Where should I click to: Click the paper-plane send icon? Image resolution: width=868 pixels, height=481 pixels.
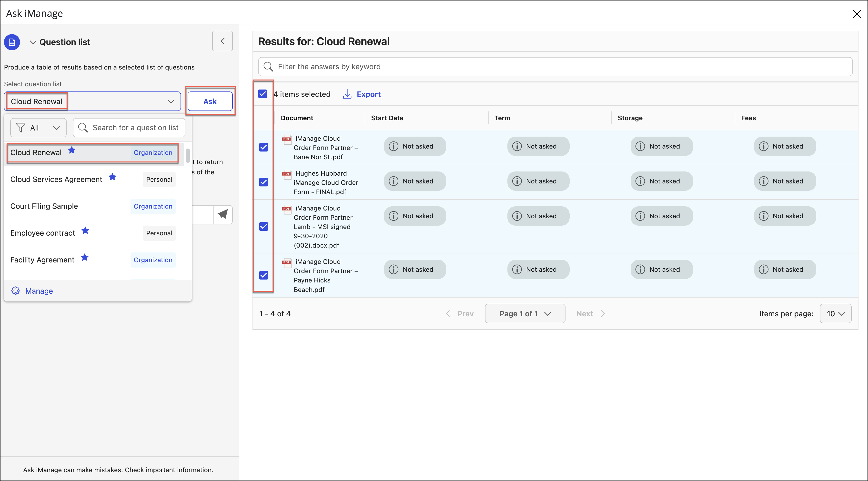[223, 214]
